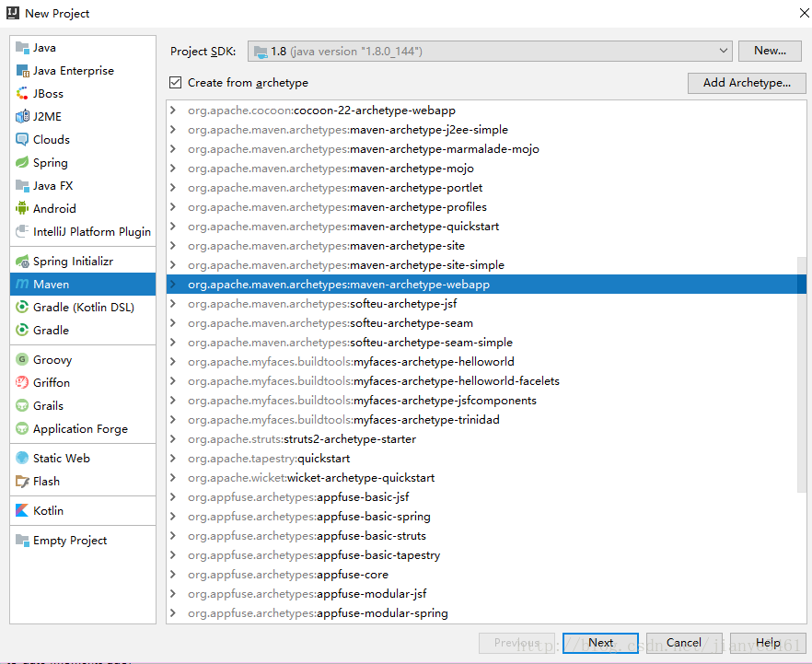
Task: Click the Flash icon
Action: [x=22, y=482]
